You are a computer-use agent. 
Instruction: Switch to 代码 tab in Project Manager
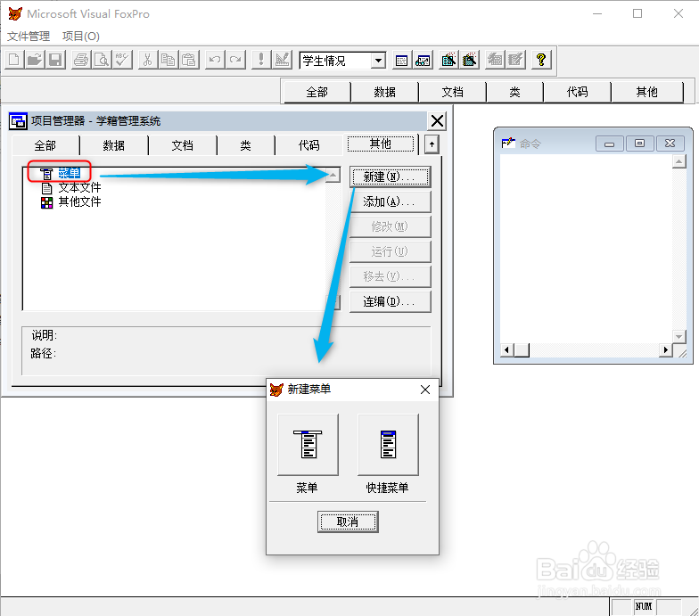[308, 145]
